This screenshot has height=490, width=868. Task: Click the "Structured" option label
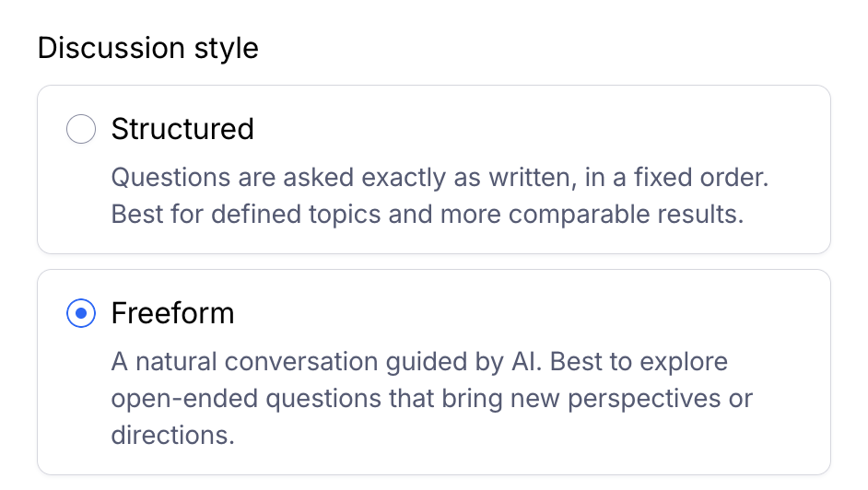click(x=182, y=130)
